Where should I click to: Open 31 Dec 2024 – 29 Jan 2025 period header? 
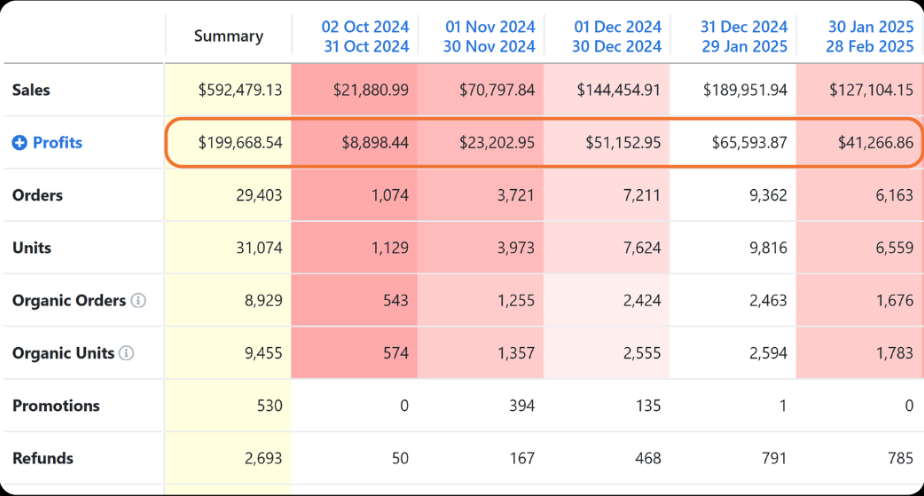tap(744, 37)
